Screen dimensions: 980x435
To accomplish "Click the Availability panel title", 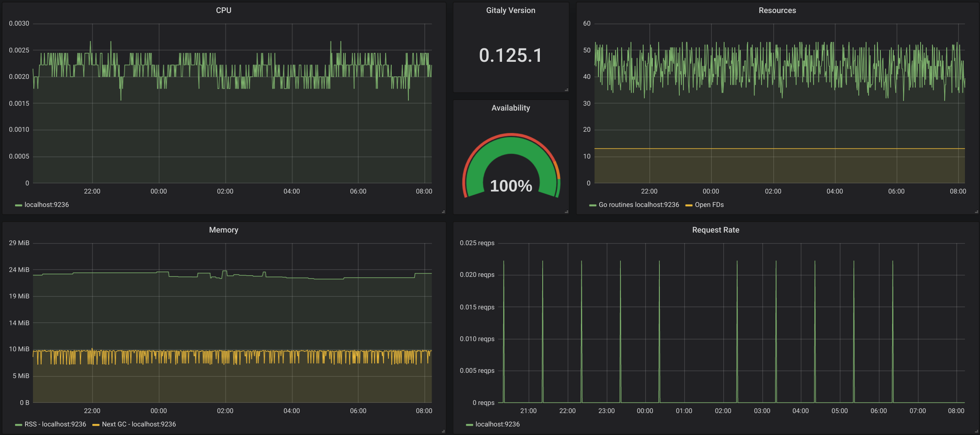I will [x=511, y=108].
